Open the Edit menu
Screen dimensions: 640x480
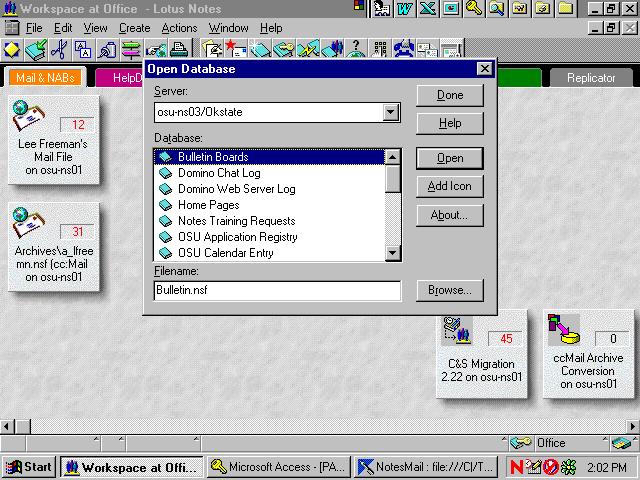point(63,28)
